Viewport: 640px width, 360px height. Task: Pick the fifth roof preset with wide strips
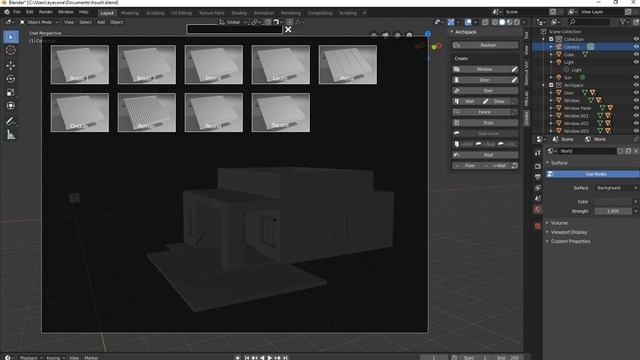click(348, 64)
